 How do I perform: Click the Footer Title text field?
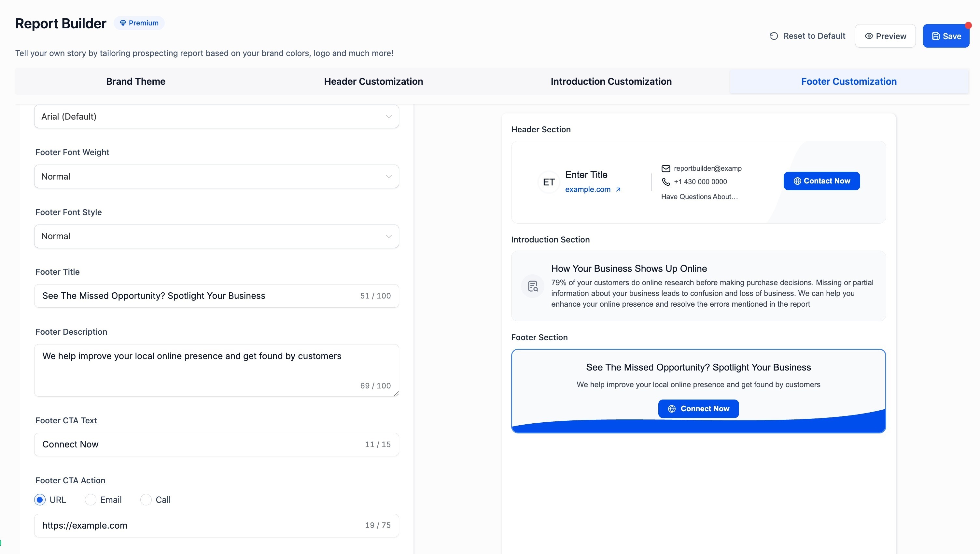point(198,296)
